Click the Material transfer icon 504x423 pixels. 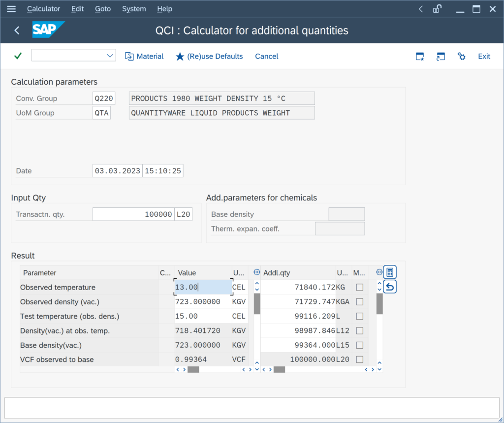[129, 56]
